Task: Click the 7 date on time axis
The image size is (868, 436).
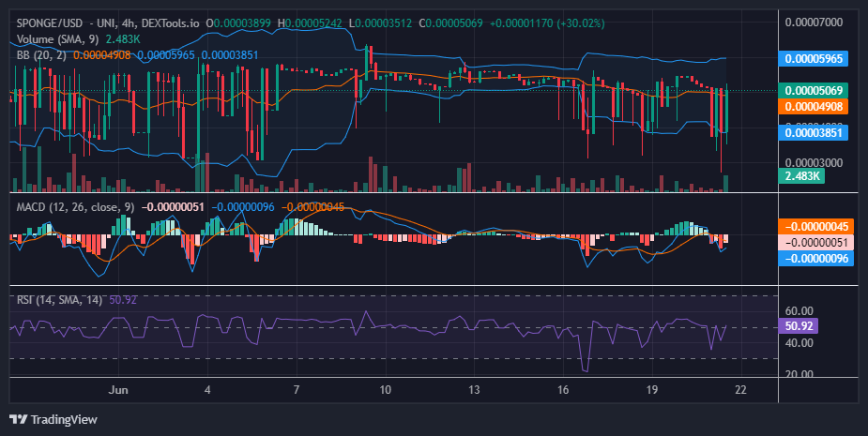Action: pyautogui.click(x=297, y=389)
